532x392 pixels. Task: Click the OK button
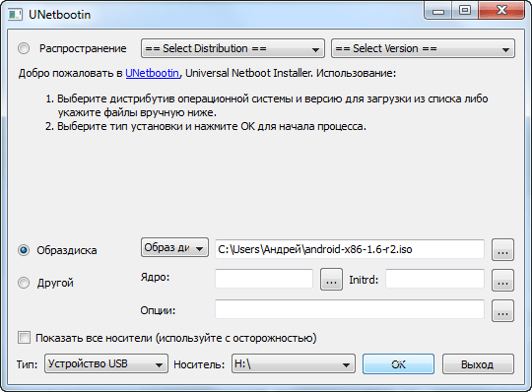click(398, 364)
